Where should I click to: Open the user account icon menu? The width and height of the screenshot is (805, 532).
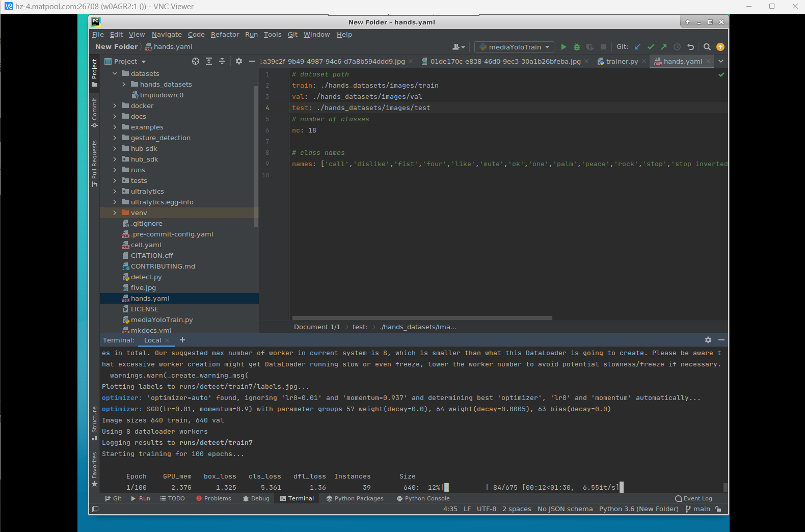click(459, 47)
